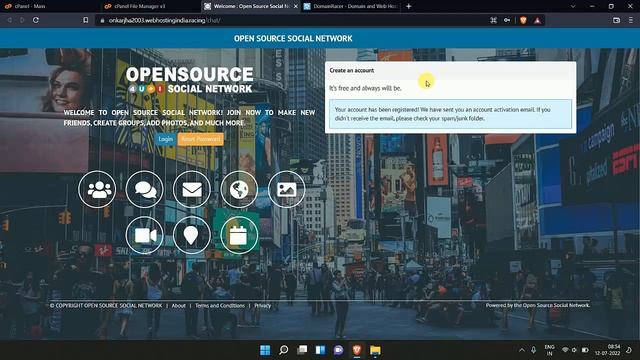Image resolution: width=640 pixels, height=360 pixels.
Task: Open Terms and Conditions footer link
Action: tap(220, 305)
